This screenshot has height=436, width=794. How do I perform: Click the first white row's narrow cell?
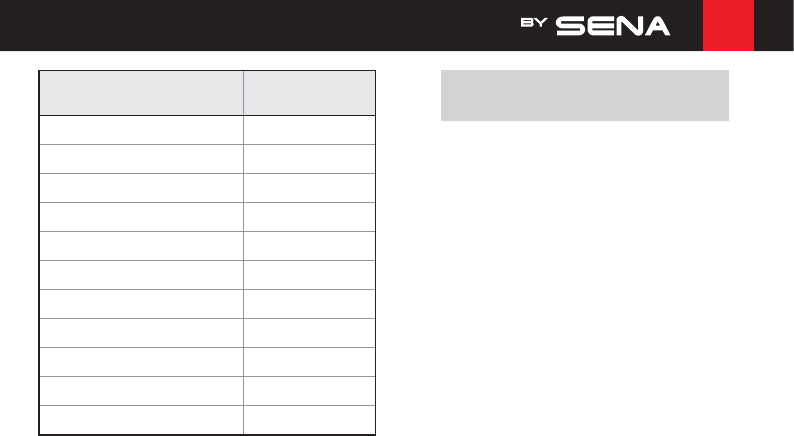[309, 130]
